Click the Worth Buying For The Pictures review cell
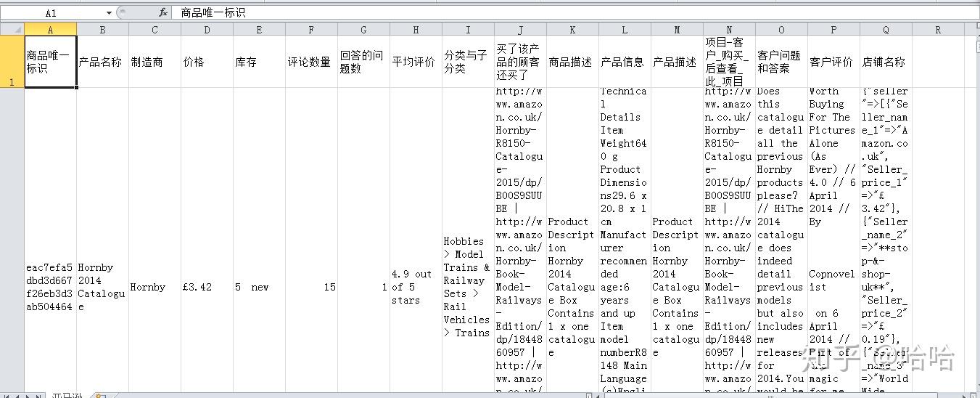The image size is (980, 398). pos(833,240)
